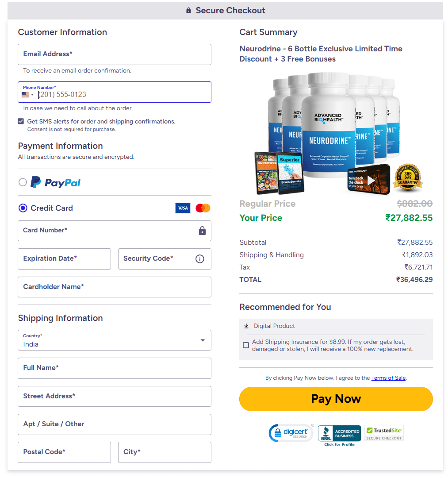Click the Digicert Secured badge
The width and height of the screenshot is (448, 478).
pos(291,433)
